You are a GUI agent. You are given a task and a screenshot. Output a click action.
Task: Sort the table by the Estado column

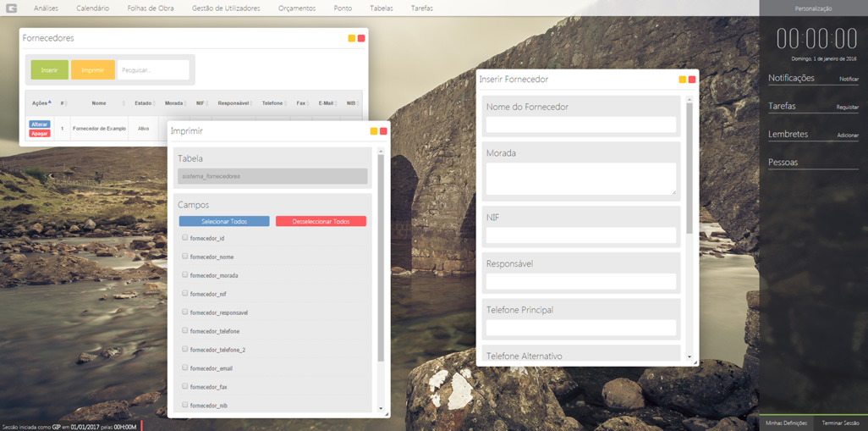pos(143,103)
